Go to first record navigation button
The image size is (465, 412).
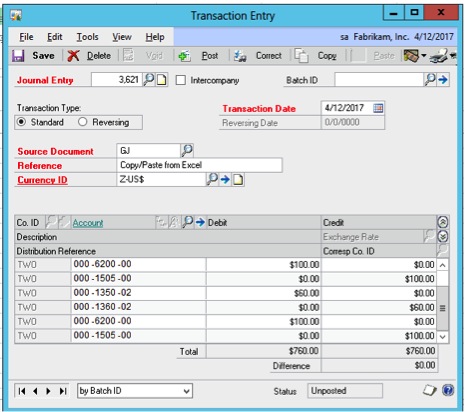pyautogui.click(x=22, y=391)
